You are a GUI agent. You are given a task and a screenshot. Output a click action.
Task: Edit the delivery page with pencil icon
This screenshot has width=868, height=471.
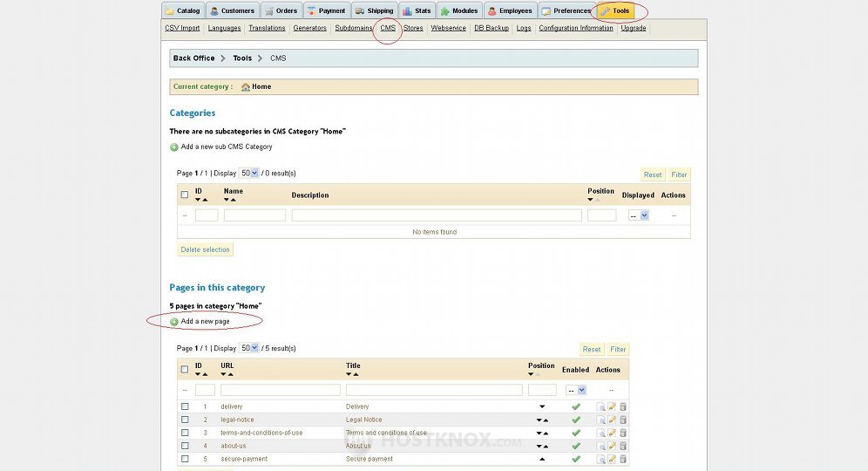pos(612,406)
